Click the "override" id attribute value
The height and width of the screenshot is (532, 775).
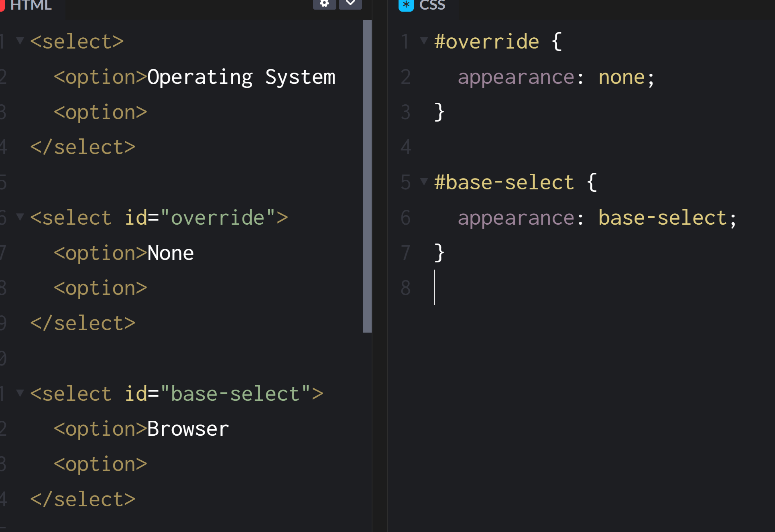point(217,218)
